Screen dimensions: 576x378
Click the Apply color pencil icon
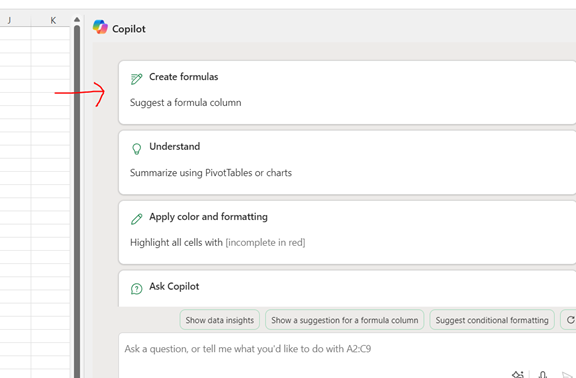136,219
